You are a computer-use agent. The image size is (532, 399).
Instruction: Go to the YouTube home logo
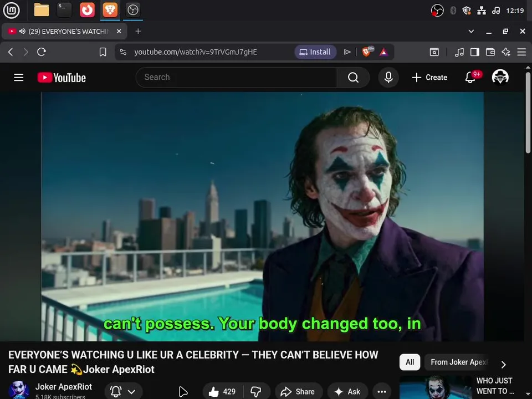point(62,78)
